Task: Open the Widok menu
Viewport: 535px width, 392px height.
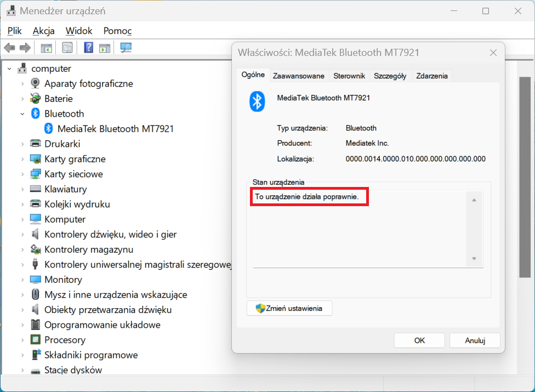Action: click(79, 31)
